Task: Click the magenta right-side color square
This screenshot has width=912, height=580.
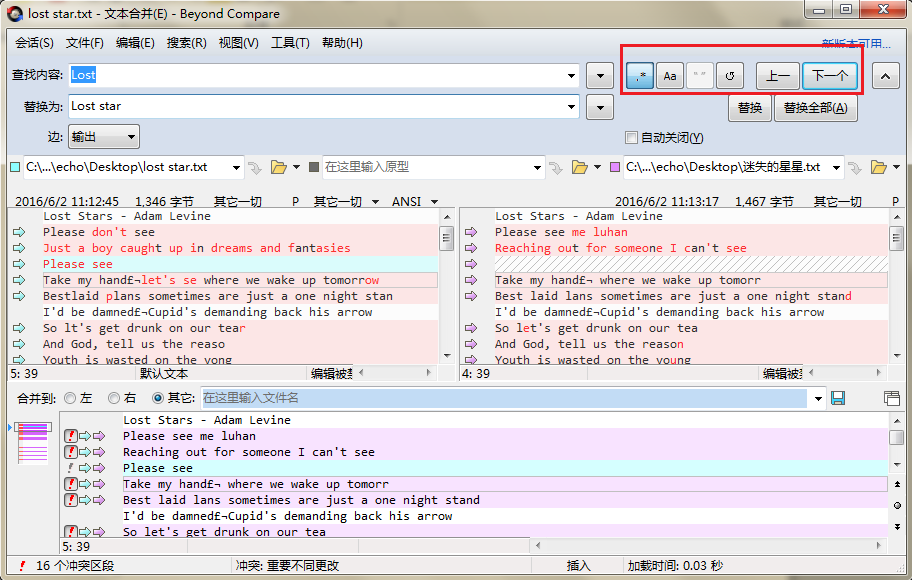Action: [615, 168]
